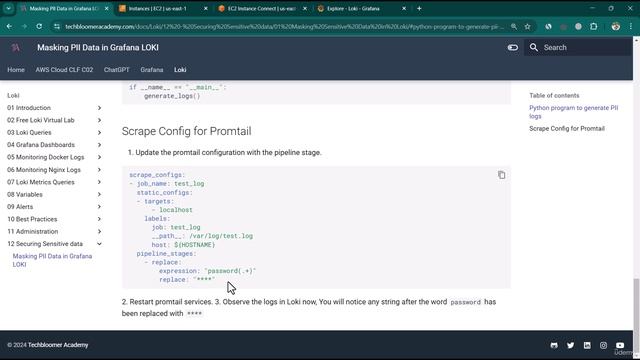Open the Chrome three-dot menu
The width and height of the screenshot is (640, 360).
pyautogui.click(x=631, y=27)
